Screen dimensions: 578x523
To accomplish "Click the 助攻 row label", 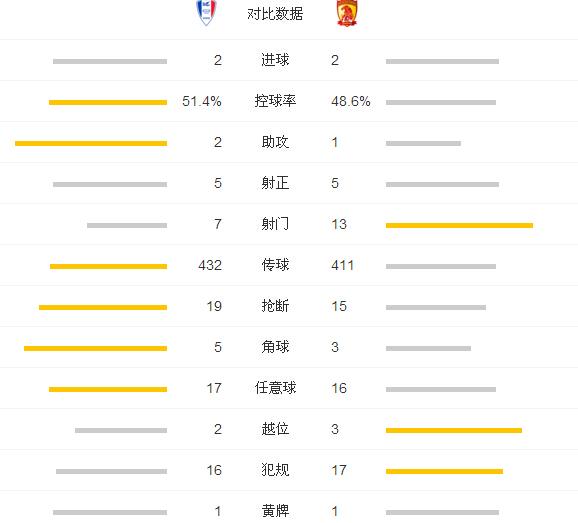I will click(x=275, y=142).
